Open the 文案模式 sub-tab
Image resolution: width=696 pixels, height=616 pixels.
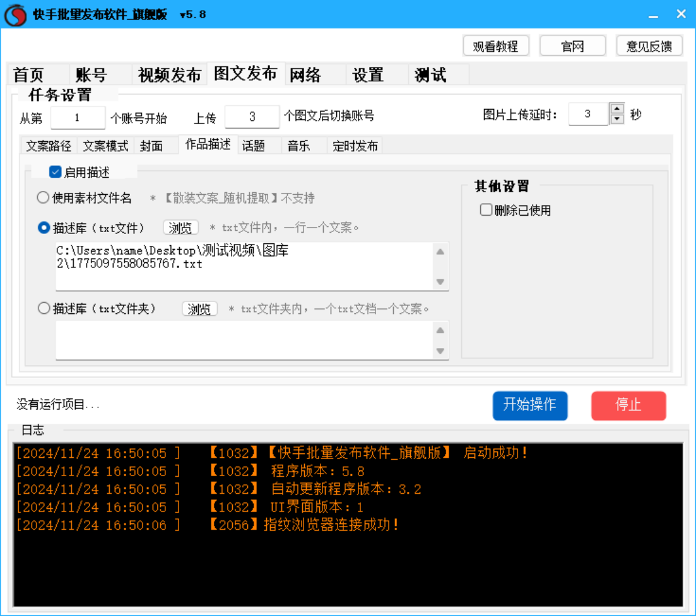(x=105, y=146)
